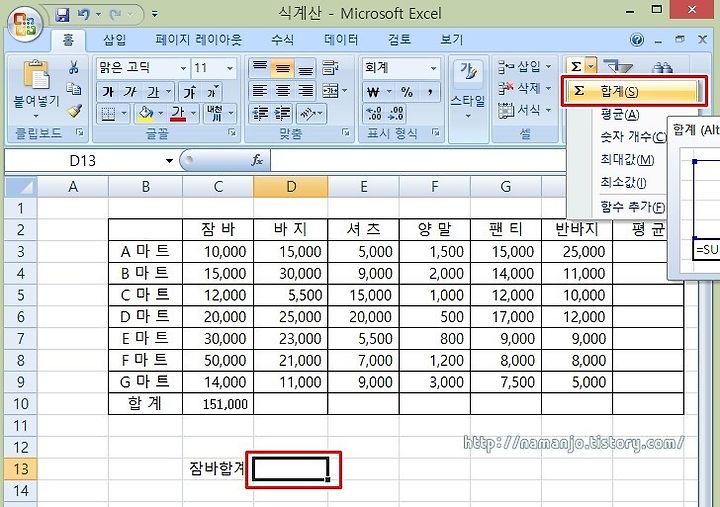The image size is (720, 507).
Task: Click the formula bar input
Action: tap(418, 160)
